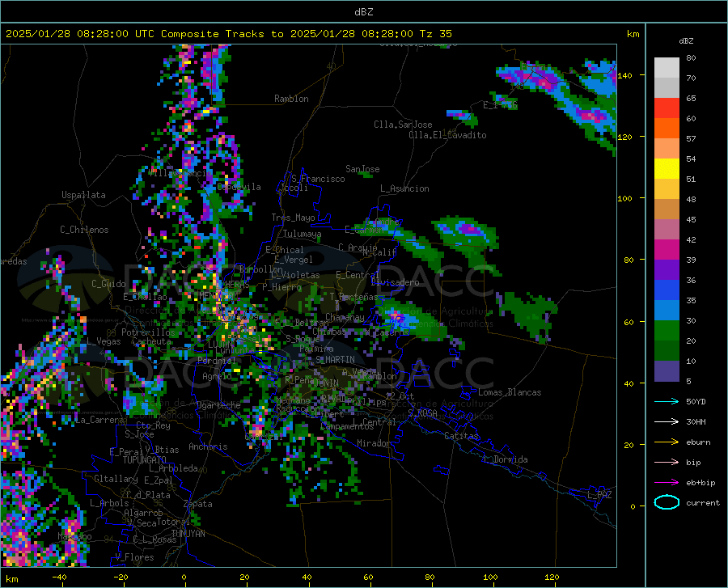Click the Clla.SanJose map label
The height and width of the screenshot is (588, 728).
click(x=403, y=125)
